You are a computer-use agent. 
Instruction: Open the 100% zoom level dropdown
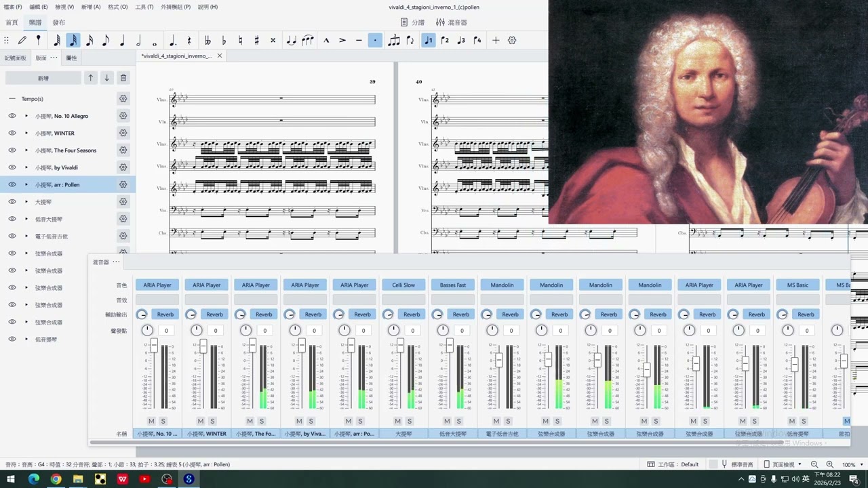click(x=852, y=464)
